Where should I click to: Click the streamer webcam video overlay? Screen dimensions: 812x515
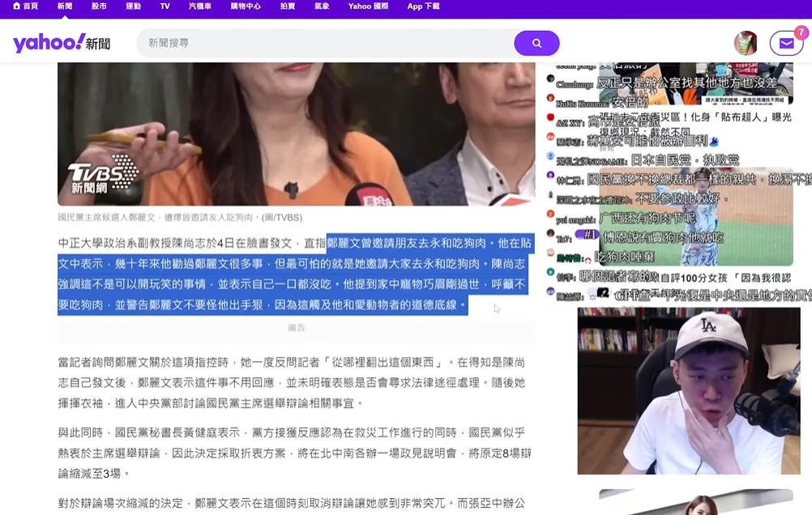[x=688, y=390]
